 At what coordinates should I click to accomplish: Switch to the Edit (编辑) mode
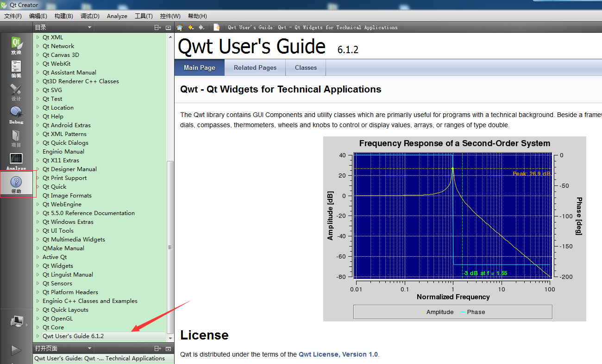[16, 69]
